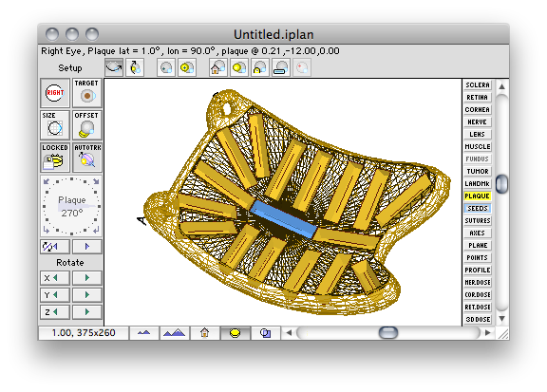Click the horizontal scrollbar thumb
Viewport: 547px width, 392px height.
pyautogui.click(x=388, y=333)
